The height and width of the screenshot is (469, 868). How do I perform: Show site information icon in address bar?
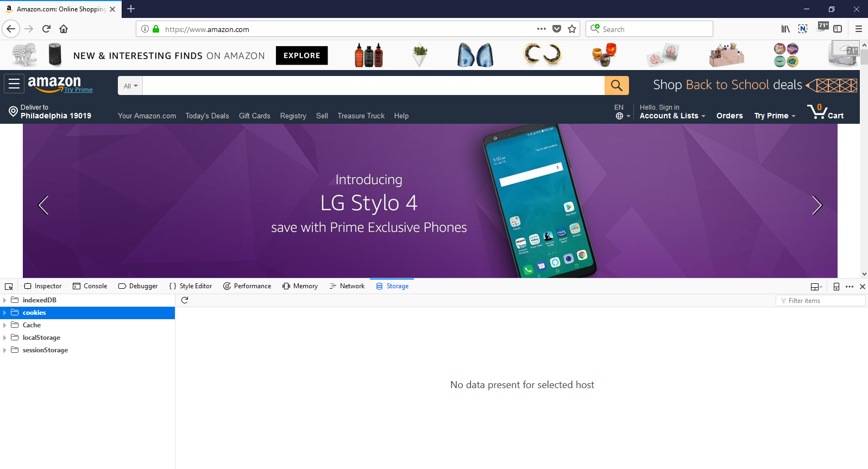click(x=145, y=29)
